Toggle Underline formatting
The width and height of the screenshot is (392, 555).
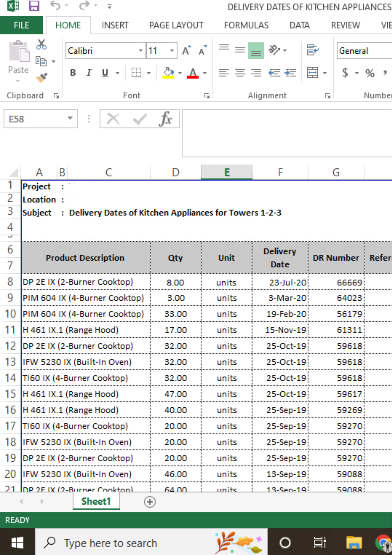[x=105, y=73]
